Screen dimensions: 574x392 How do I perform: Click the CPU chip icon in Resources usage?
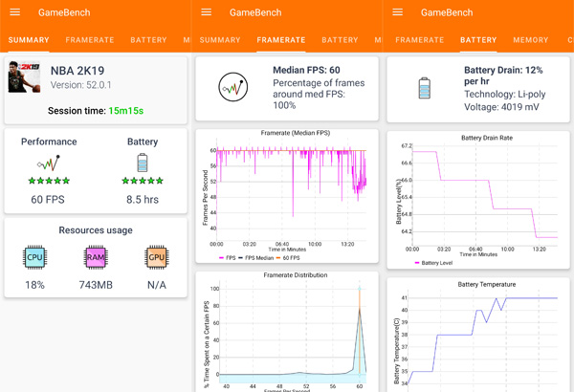coord(35,257)
